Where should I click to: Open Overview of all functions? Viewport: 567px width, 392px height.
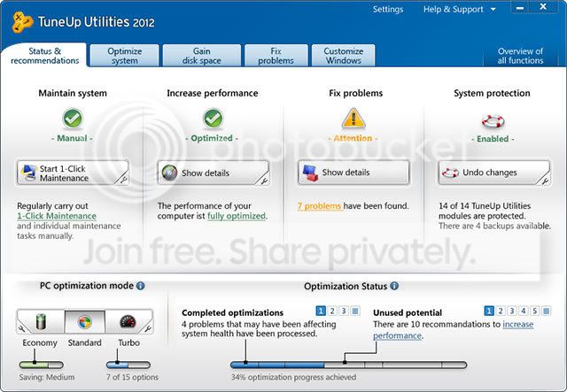[x=520, y=56]
